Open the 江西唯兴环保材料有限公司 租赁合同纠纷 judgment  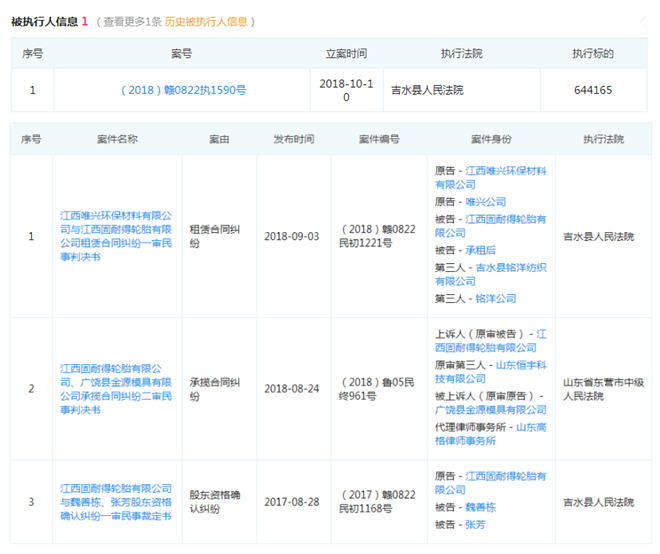[116, 236]
